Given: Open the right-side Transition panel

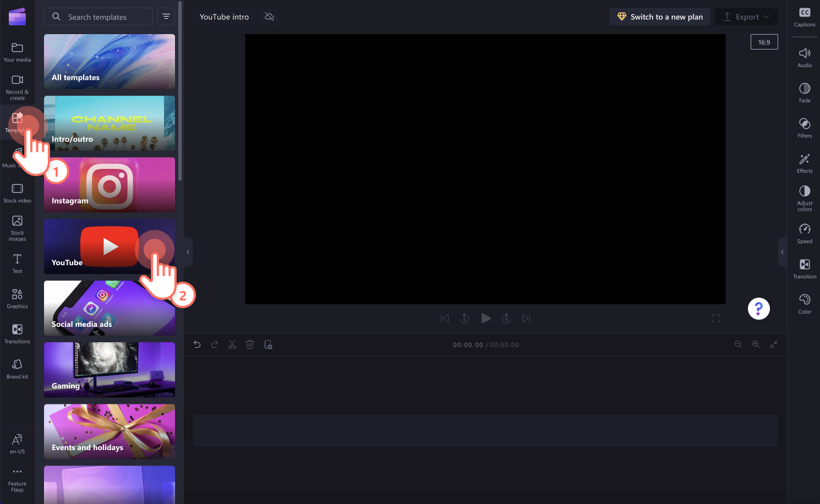Looking at the screenshot, I should click(805, 269).
